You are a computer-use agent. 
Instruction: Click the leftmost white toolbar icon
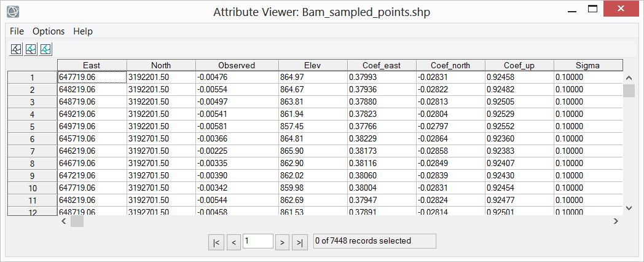tap(17, 49)
